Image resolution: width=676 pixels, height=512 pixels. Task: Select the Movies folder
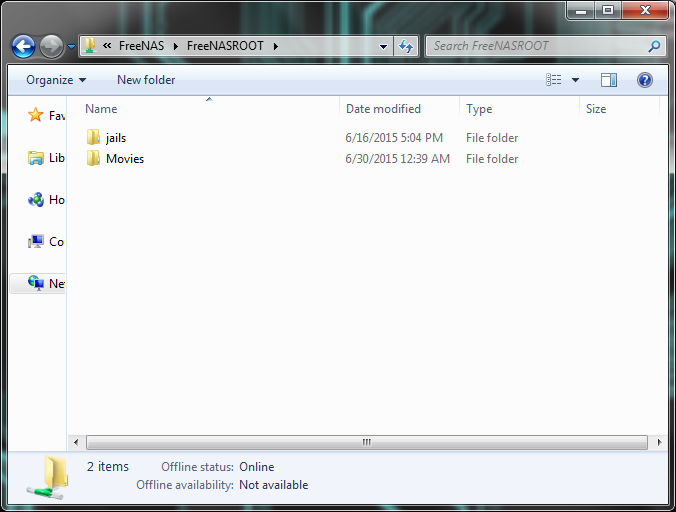click(x=124, y=159)
